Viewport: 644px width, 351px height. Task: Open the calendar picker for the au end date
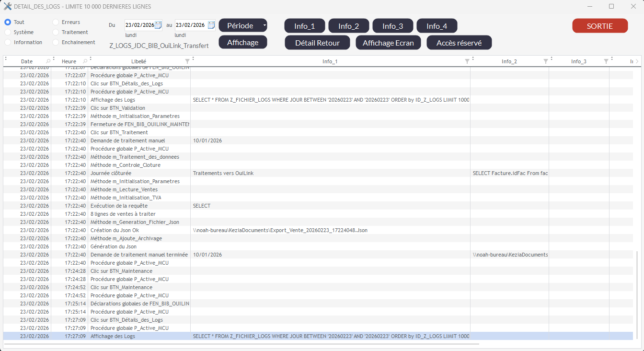tap(211, 25)
